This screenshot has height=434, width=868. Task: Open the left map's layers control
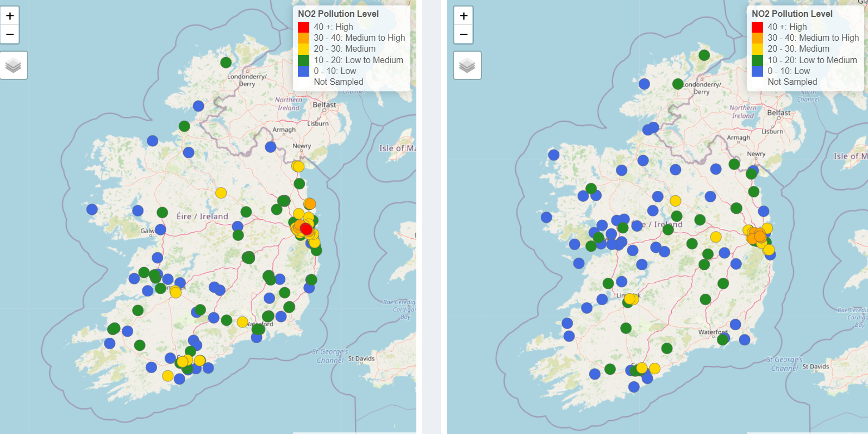click(14, 66)
